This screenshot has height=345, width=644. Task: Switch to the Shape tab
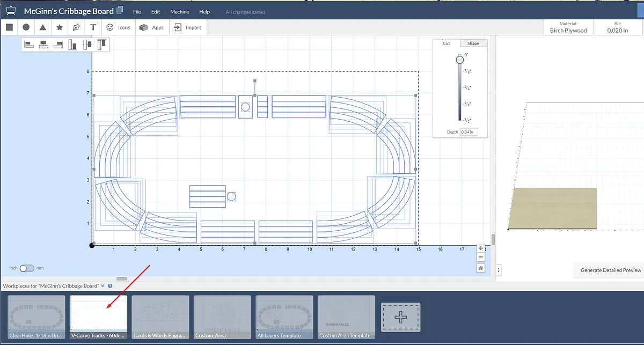[x=473, y=43]
